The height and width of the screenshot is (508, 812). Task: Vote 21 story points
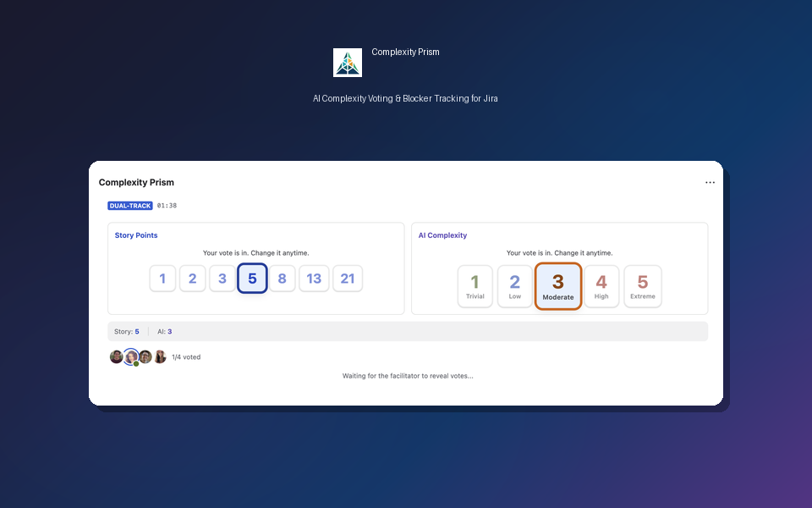click(x=348, y=279)
